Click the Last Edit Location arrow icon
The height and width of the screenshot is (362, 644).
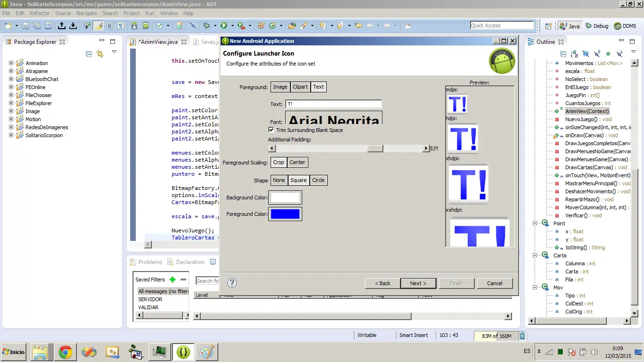pyautogui.click(x=358, y=25)
